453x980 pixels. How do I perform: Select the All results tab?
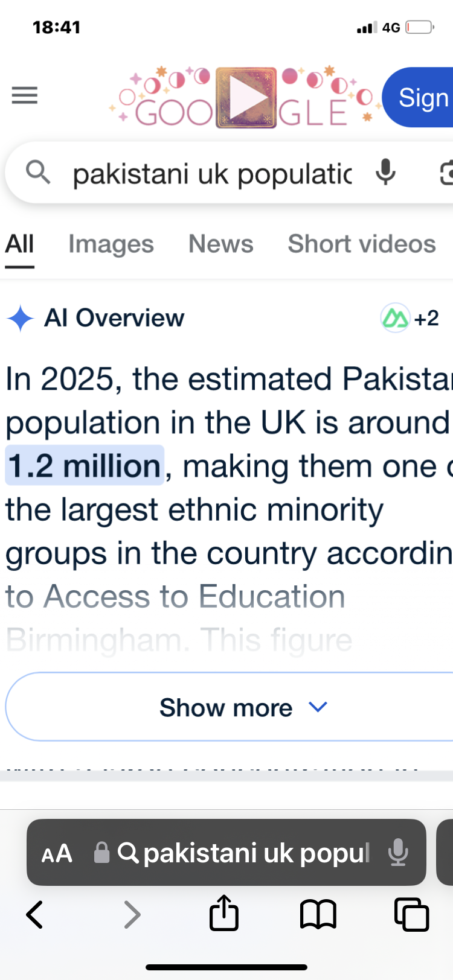19,244
